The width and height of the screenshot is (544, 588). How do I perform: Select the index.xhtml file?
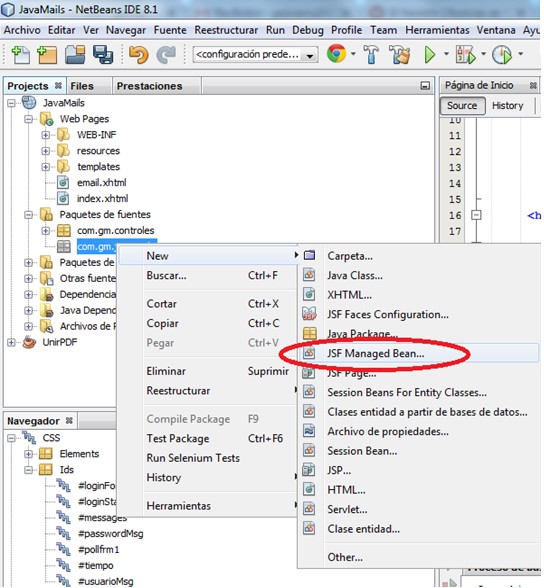coord(102,198)
